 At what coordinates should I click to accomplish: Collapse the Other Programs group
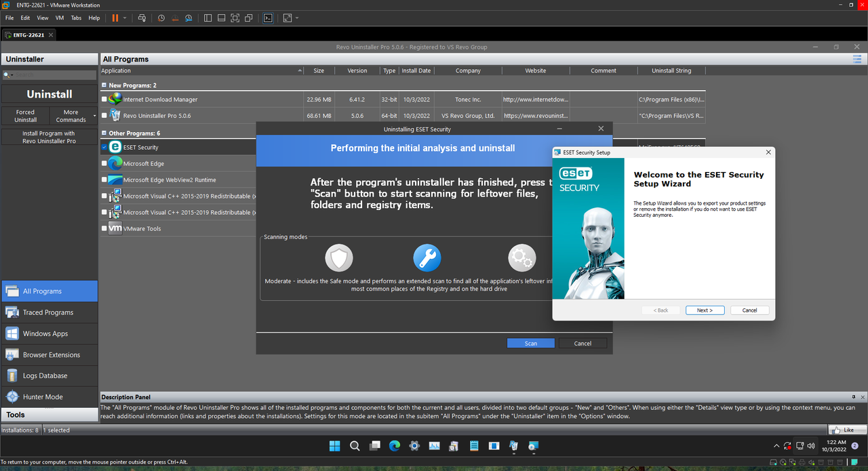pos(104,134)
